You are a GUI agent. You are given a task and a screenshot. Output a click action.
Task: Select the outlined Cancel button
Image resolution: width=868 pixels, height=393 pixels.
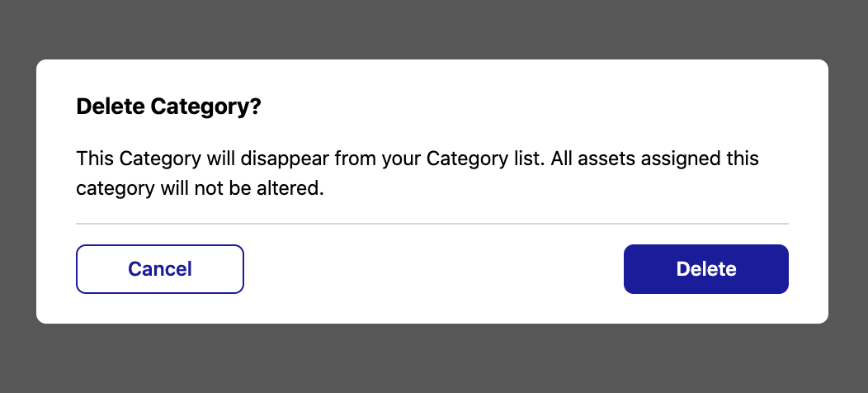click(x=160, y=269)
